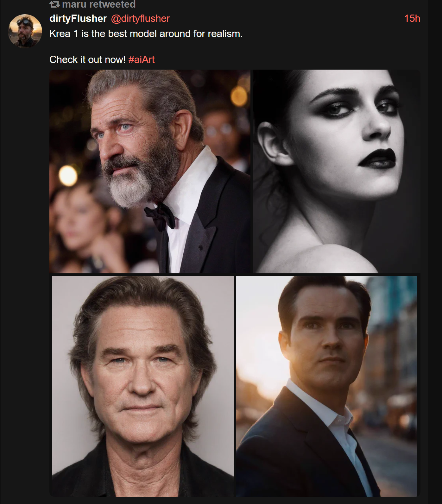Open the black-and-white woman portrait
Image resolution: width=442 pixels, height=504 pixels.
point(337,171)
